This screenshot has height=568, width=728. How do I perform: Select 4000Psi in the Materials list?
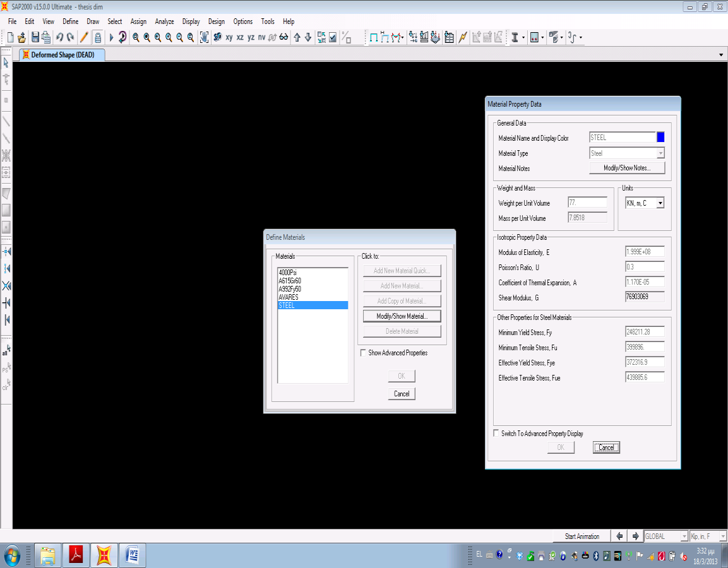tap(313, 273)
